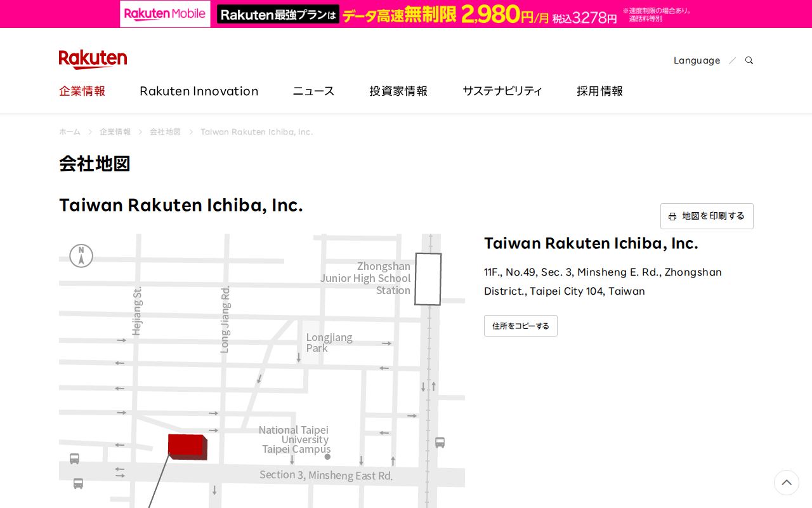Click the 住所をコピーする button
Viewport: 812px width, 508px height.
(x=520, y=325)
